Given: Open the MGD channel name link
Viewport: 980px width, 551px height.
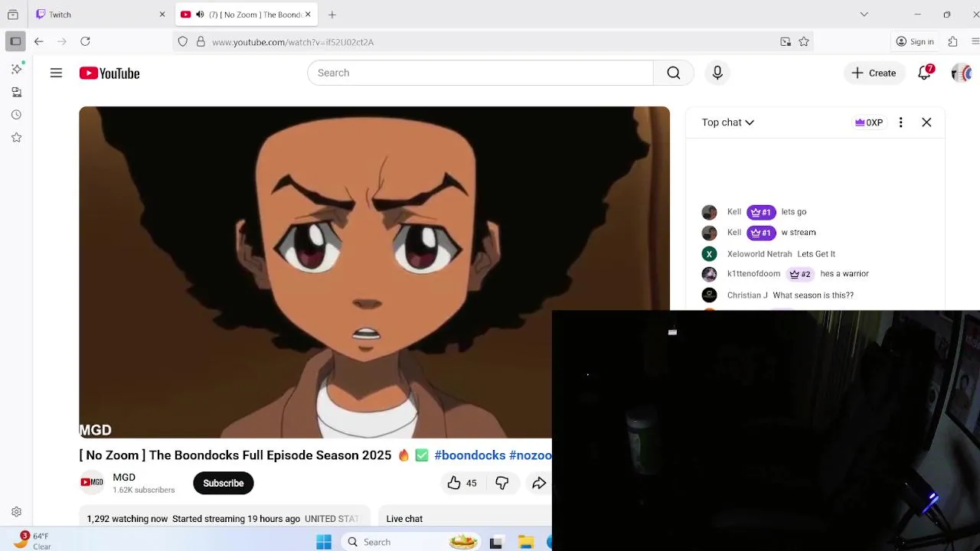Looking at the screenshot, I should pos(124,477).
